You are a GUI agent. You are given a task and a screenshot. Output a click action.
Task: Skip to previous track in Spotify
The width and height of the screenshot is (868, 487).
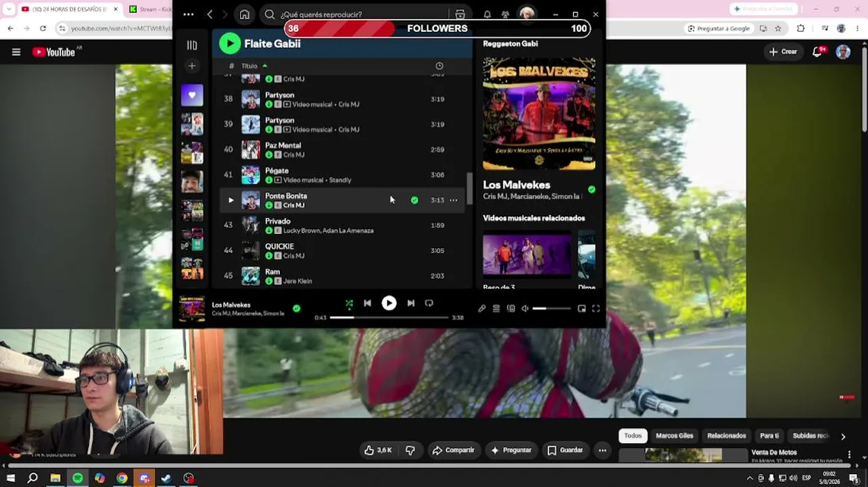[x=367, y=304]
